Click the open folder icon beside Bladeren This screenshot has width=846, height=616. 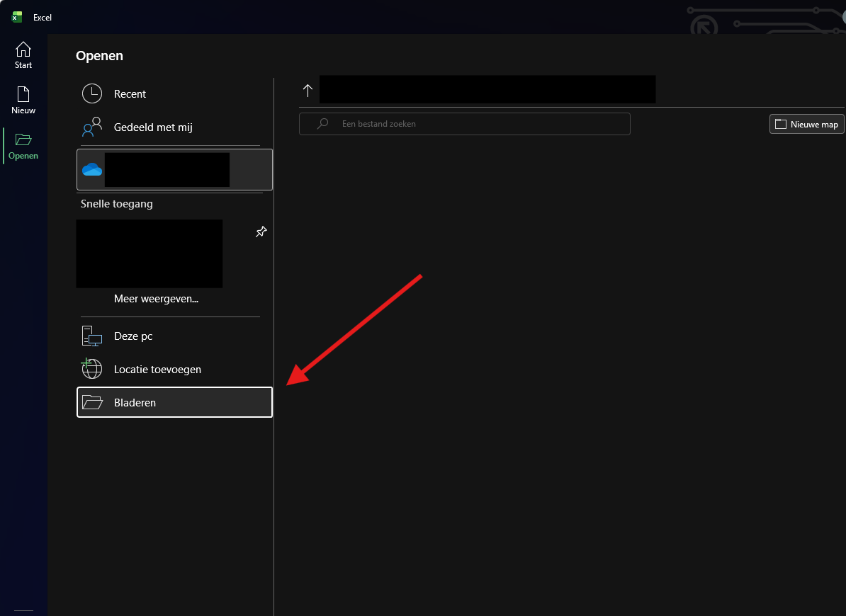92,403
